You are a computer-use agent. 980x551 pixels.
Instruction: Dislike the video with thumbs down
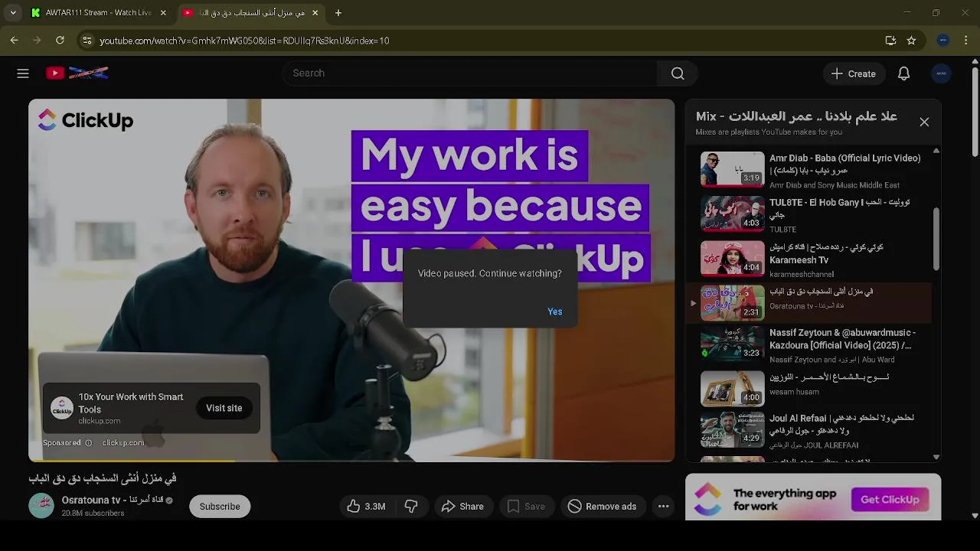coord(411,506)
